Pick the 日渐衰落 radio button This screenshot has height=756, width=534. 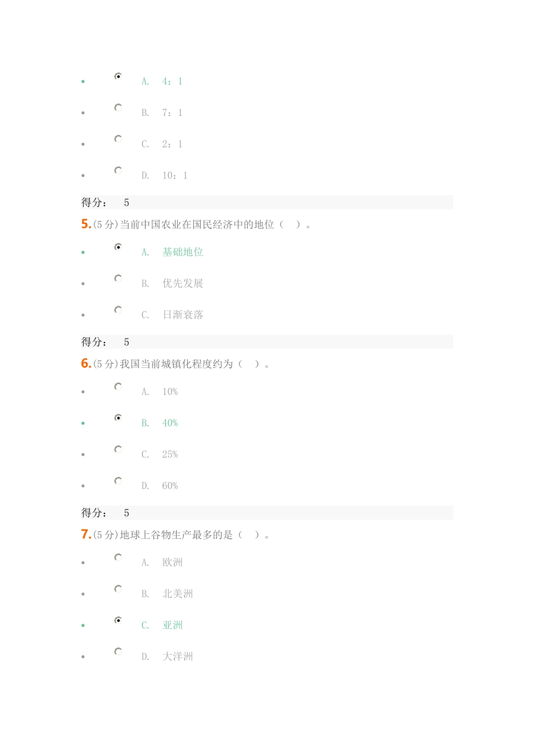[118, 310]
